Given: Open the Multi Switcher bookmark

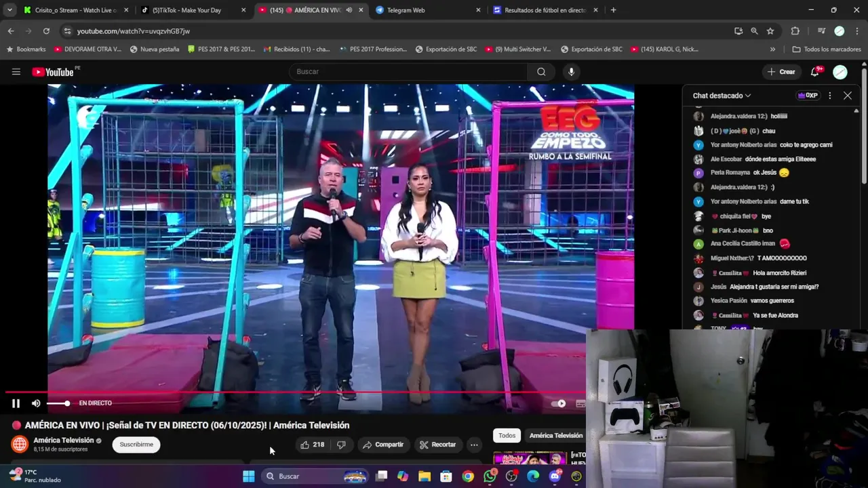Looking at the screenshot, I should [x=518, y=49].
